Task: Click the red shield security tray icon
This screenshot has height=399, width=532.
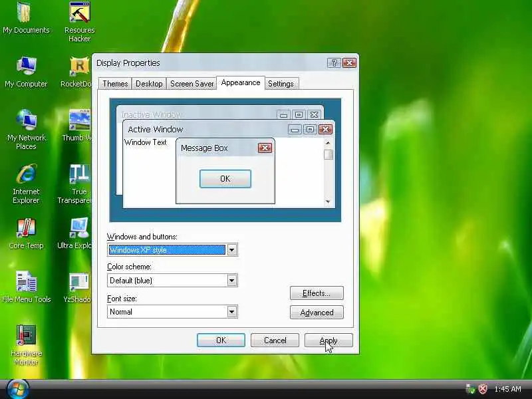Action: click(x=483, y=389)
